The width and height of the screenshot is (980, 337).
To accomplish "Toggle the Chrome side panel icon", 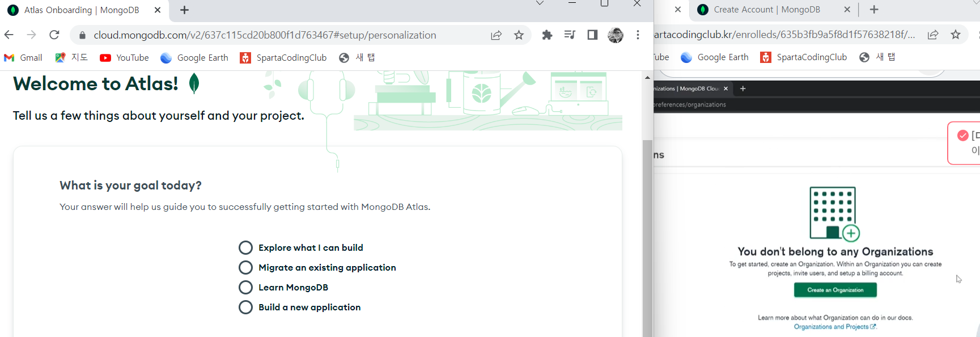I will pyautogui.click(x=592, y=35).
